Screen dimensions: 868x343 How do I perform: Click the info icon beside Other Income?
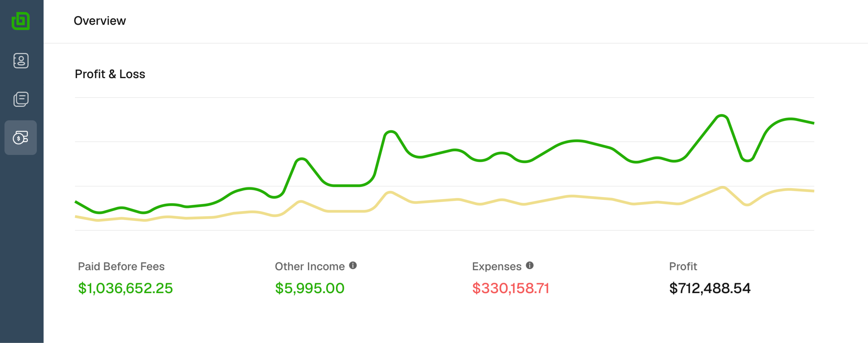pos(353,266)
